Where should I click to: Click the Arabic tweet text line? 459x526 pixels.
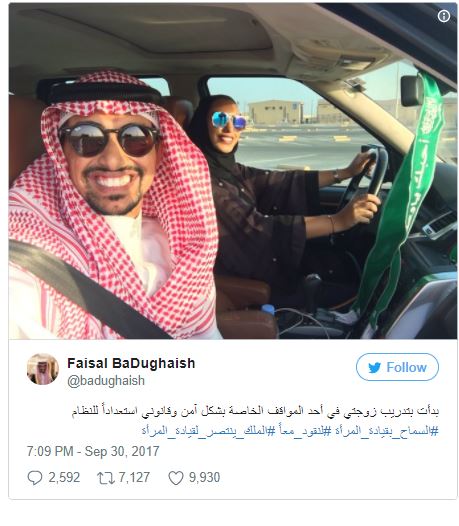pos(255,411)
